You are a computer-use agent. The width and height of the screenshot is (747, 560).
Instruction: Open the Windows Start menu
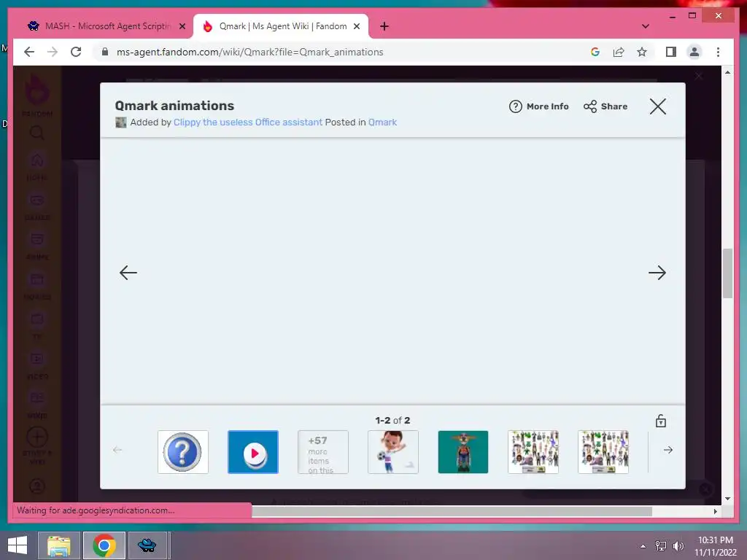click(18, 545)
